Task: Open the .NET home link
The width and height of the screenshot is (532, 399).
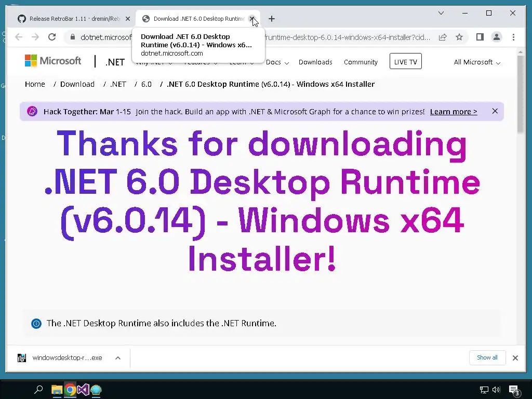Action: [x=115, y=62]
